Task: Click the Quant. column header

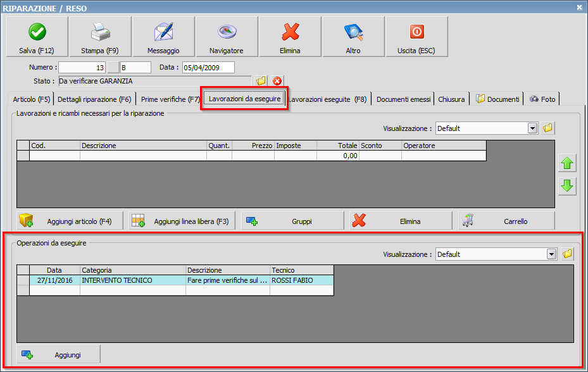Action: (x=220, y=146)
